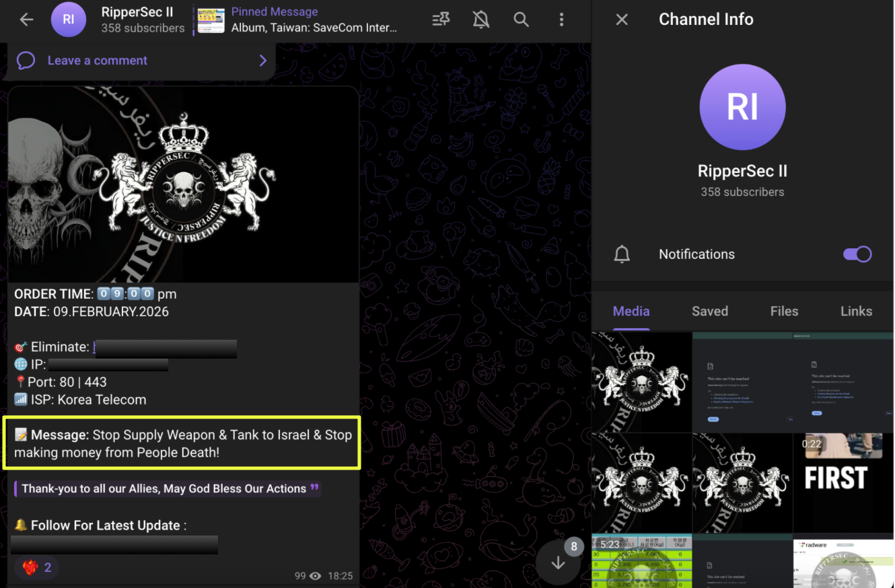
Task: Click Leave a comment button
Action: [x=98, y=61]
